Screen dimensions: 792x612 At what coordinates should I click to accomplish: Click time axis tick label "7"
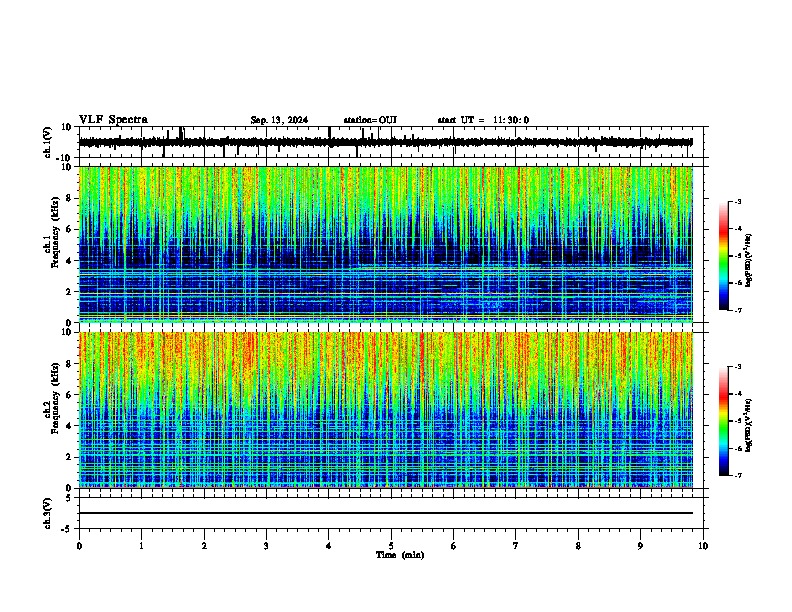[516, 546]
